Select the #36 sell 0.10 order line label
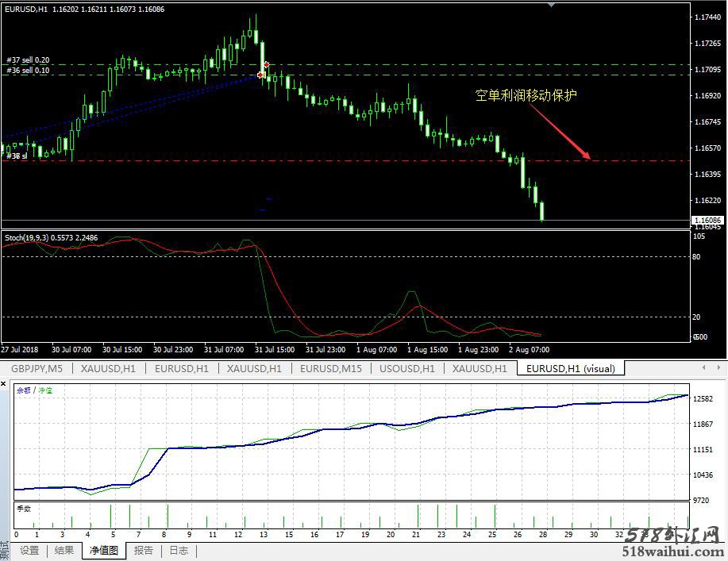The height and width of the screenshot is (561, 728). point(28,71)
